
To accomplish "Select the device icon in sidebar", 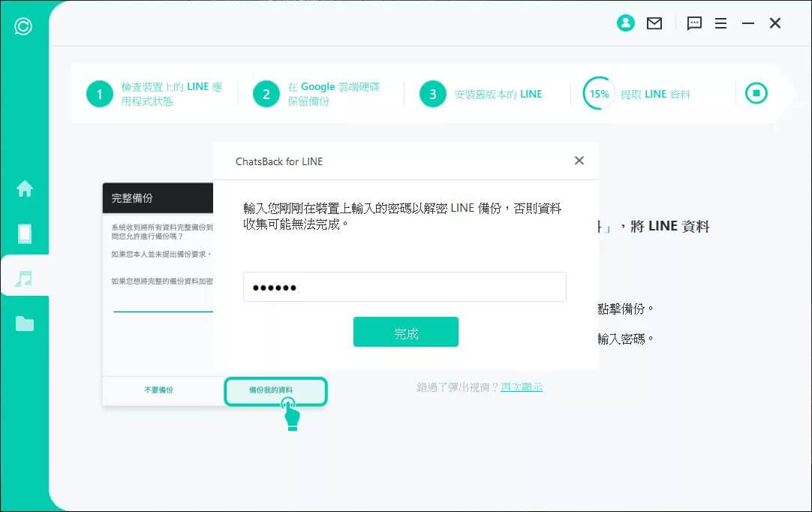I will [x=24, y=233].
